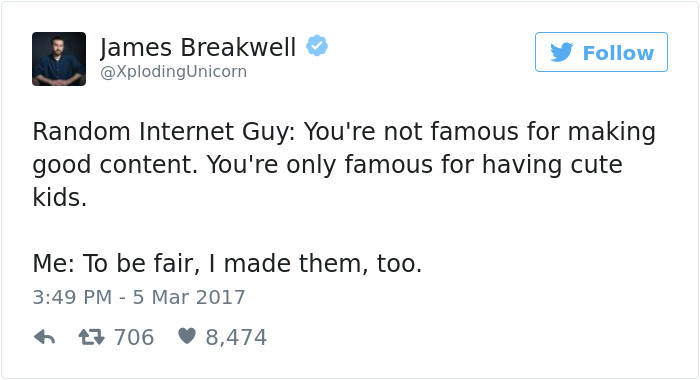The height and width of the screenshot is (380, 700).
Task: Click the word "kids." in the tweet
Action: (60, 197)
